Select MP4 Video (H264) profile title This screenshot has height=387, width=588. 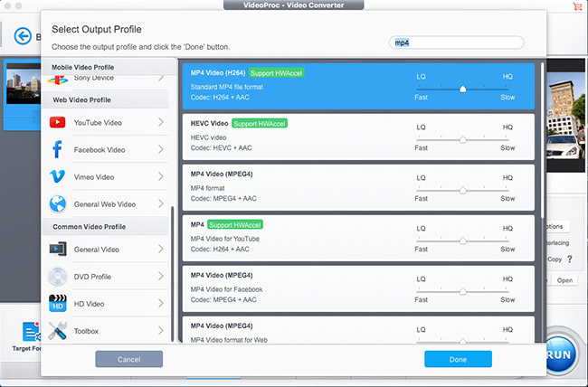click(218, 72)
